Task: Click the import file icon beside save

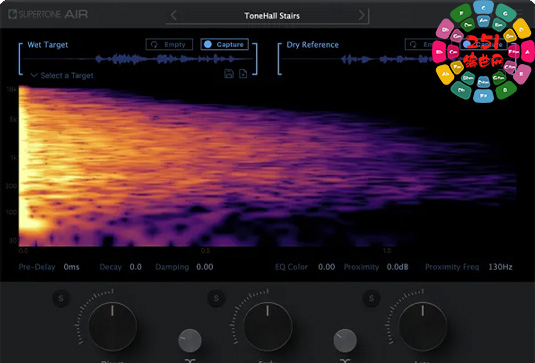Action: pos(243,73)
